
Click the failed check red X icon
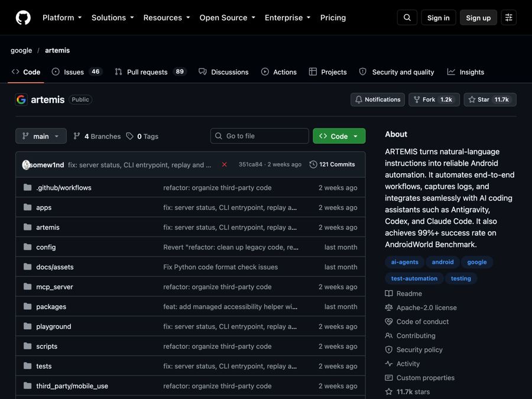click(224, 164)
